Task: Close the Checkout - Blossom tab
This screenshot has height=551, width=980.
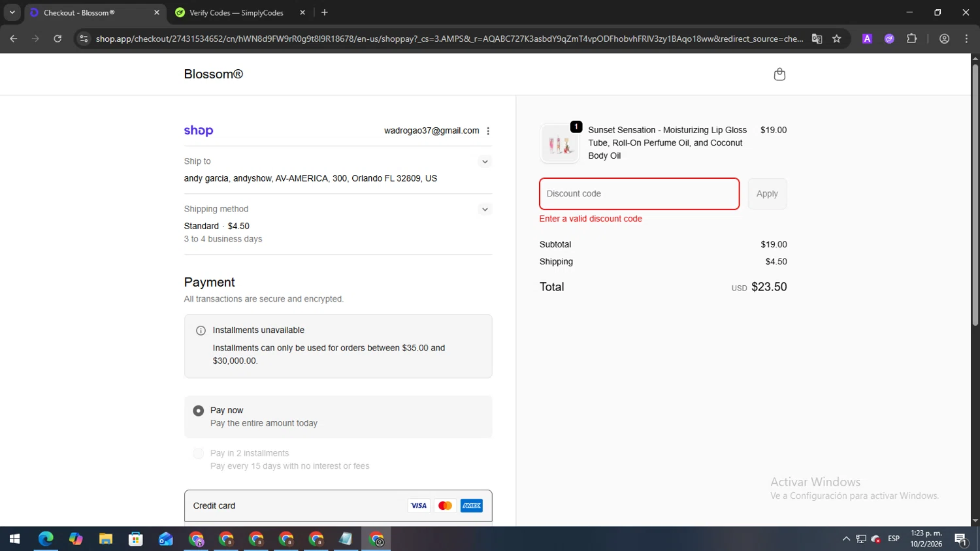Action: coord(157,12)
